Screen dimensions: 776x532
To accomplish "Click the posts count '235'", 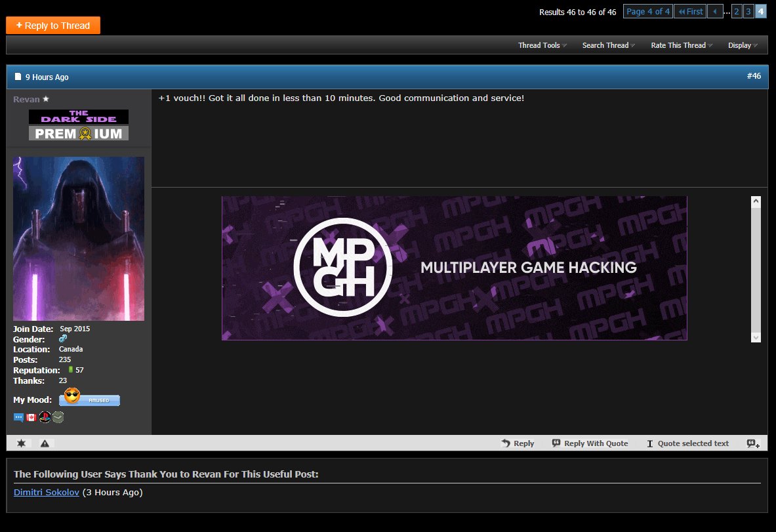I will tap(65, 359).
